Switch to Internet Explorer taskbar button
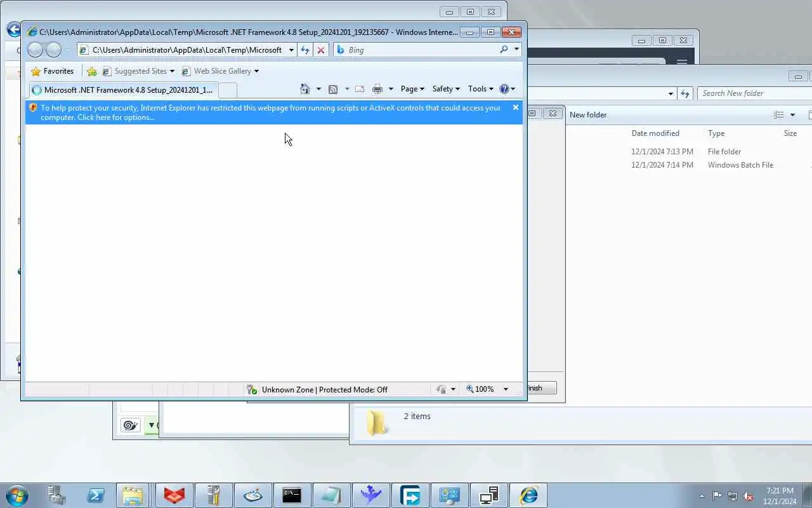Viewport: 812px width, 508px height. [x=528, y=495]
